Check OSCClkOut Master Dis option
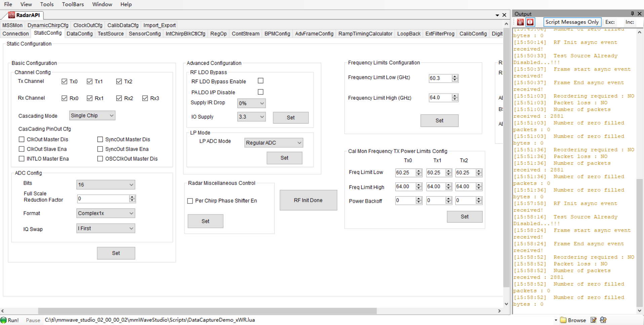Screen dimensions: 644x325 (x=100, y=159)
